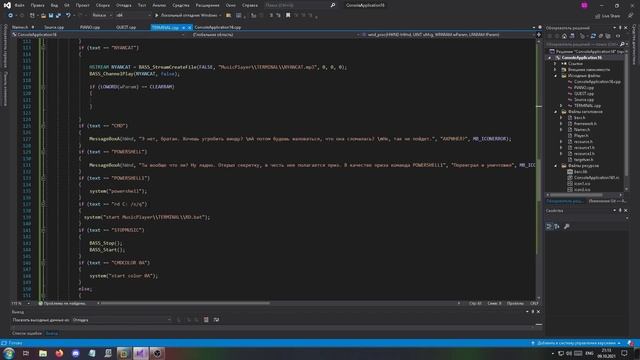640x360 pixels.
Task: Toggle the collapse marker beside the NYANCAT if
Action: (43, 48)
